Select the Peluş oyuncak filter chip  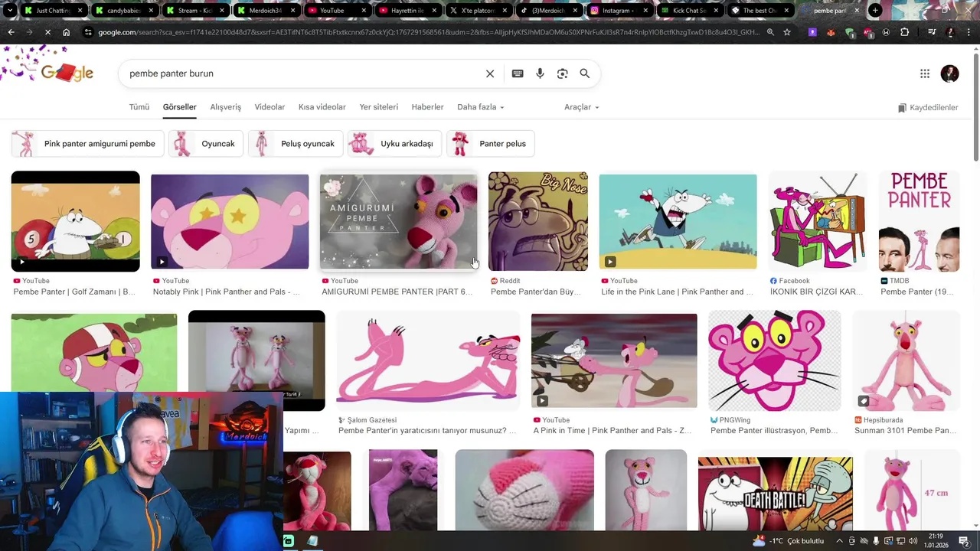(x=296, y=144)
